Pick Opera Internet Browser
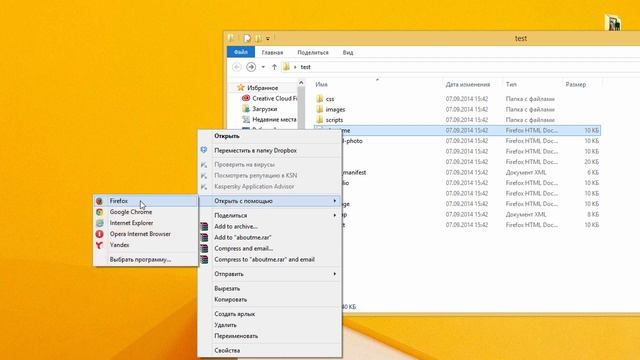This screenshot has height=360, width=640. (145, 234)
